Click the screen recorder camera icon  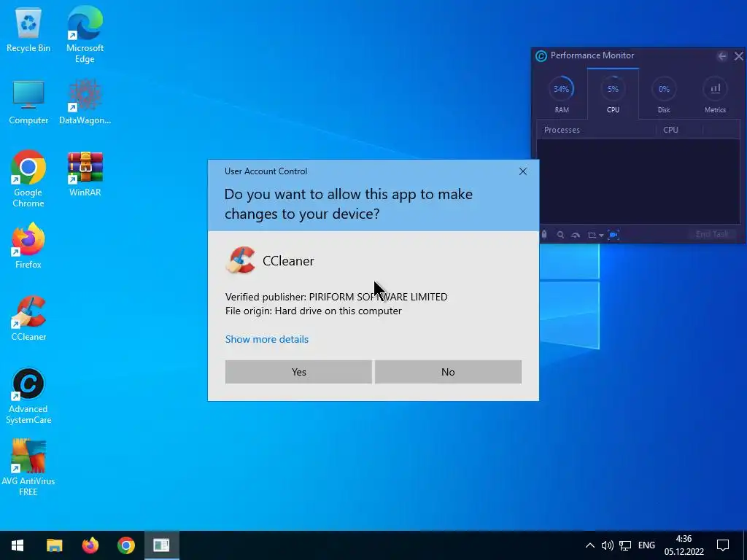point(614,234)
